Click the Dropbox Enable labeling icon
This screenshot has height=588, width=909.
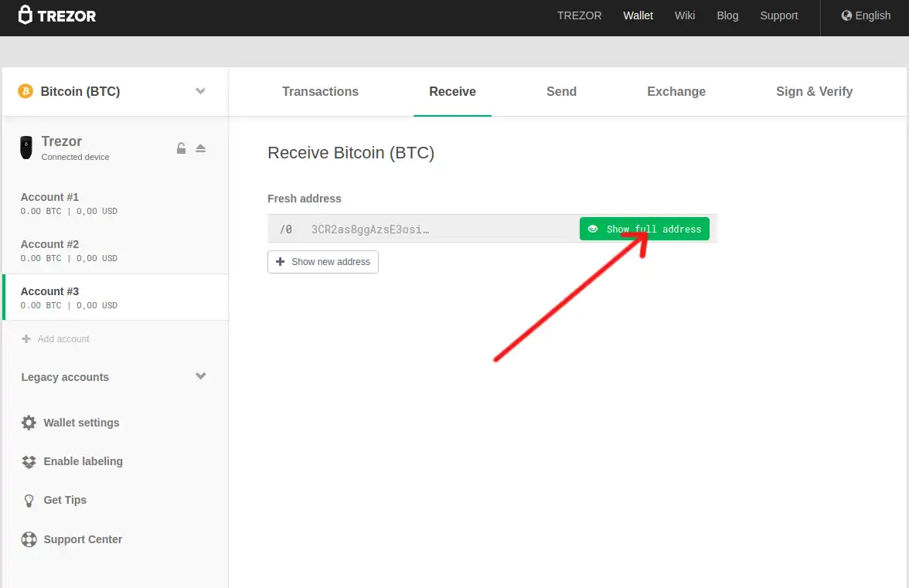pos(29,461)
